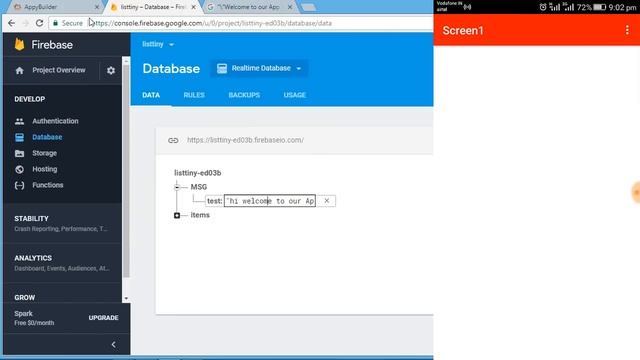Open a new browser tab
The width and height of the screenshot is (640, 360).
coord(308,7)
